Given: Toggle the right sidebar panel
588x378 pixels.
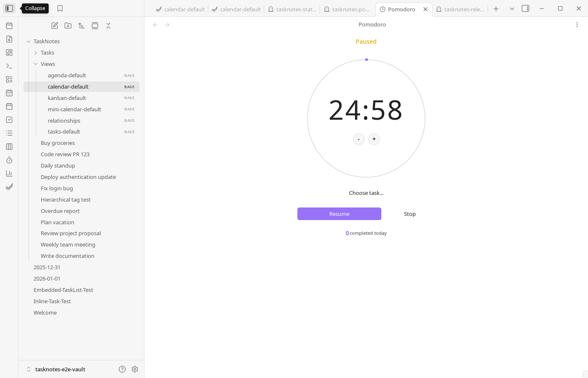Looking at the screenshot, I should [525, 8].
